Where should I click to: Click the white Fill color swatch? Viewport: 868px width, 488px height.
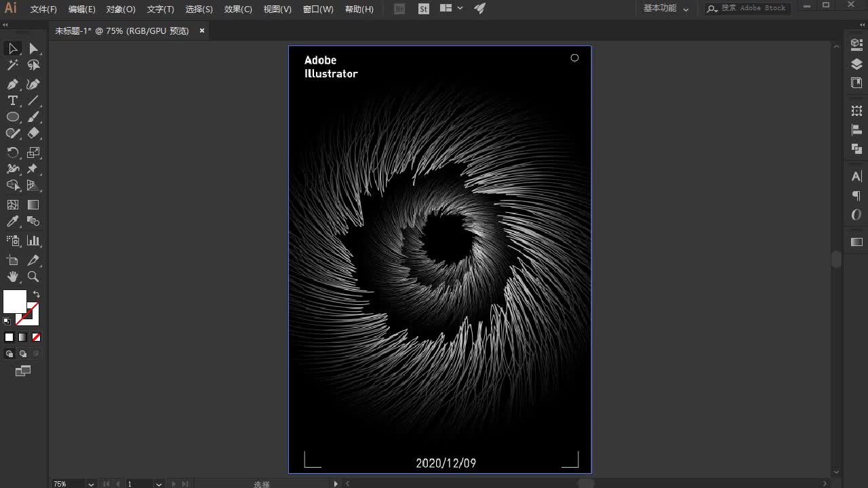pyautogui.click(x=14, y=301)
